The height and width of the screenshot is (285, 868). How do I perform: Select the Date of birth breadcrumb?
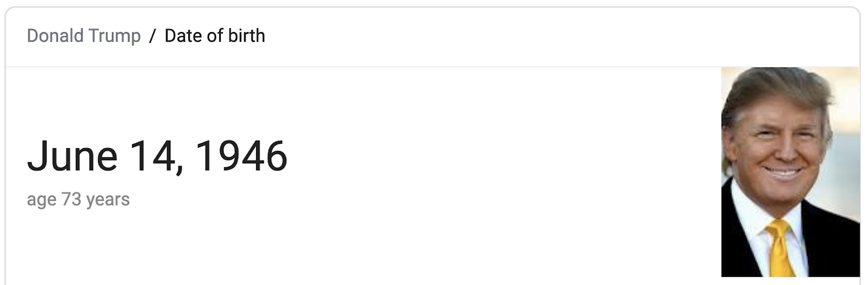(x=215, y=36)
